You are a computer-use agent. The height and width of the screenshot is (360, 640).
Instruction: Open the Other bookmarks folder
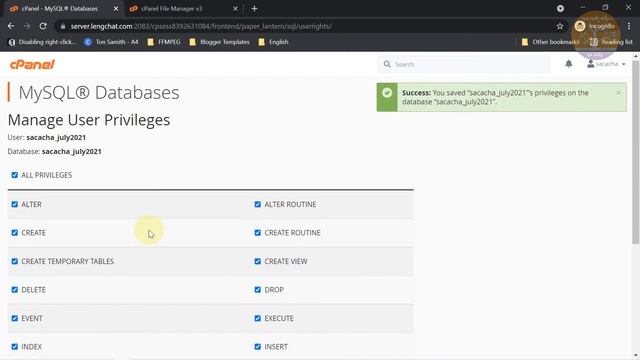pos(550,42)
